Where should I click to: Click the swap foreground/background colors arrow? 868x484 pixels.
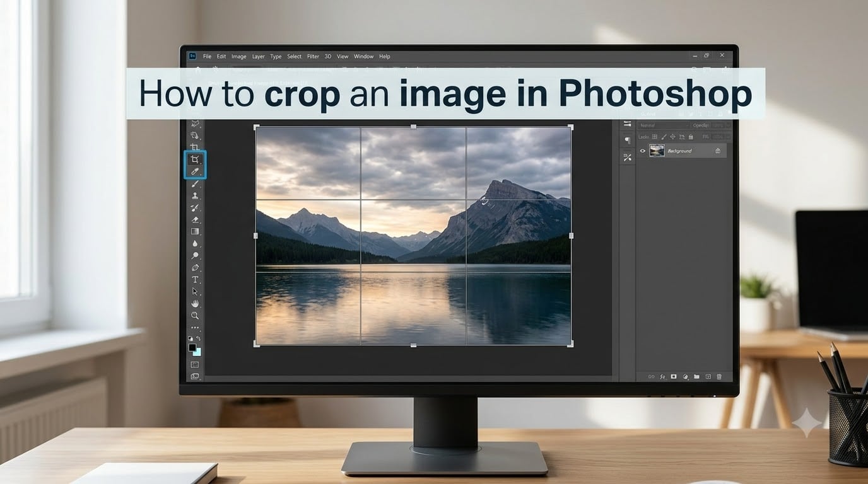[198, 338]
